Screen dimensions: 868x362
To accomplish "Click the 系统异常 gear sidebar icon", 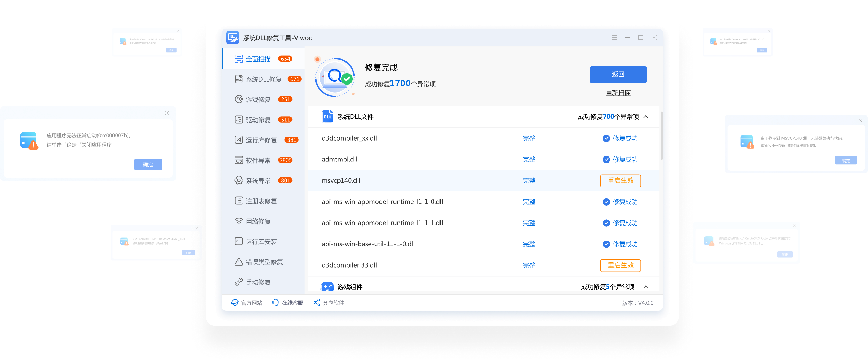I will click(239, 180).
